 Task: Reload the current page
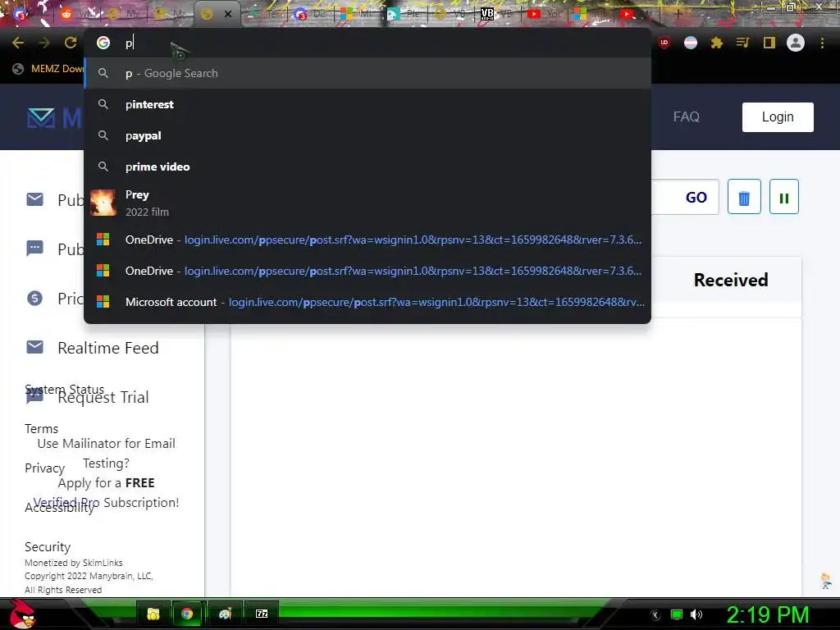click(71, 43)
